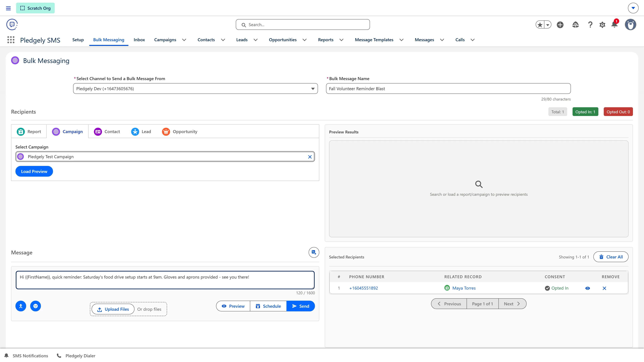
Task: Open the Contacts nav tab
Action: [206, 40]
